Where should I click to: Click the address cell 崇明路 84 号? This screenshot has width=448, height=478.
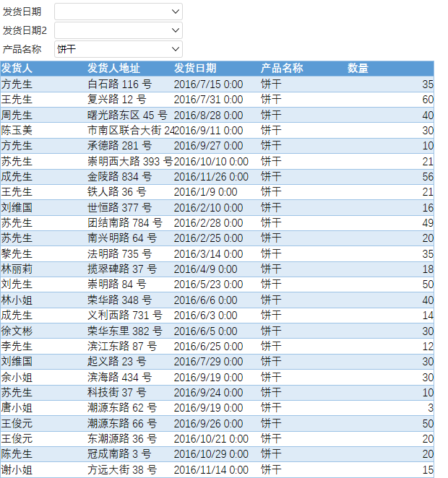pyautogui.click(x=117, y=284)
